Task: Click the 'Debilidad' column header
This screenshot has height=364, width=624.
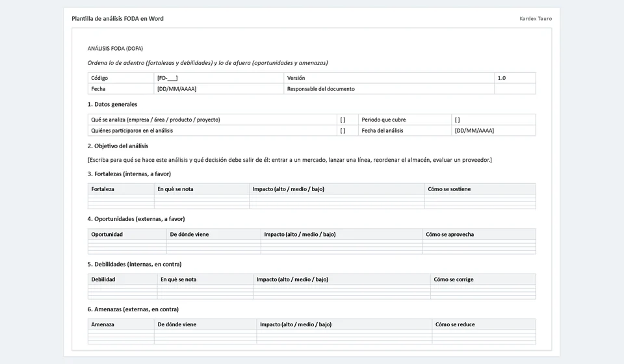Action: [x=123, y=279]
